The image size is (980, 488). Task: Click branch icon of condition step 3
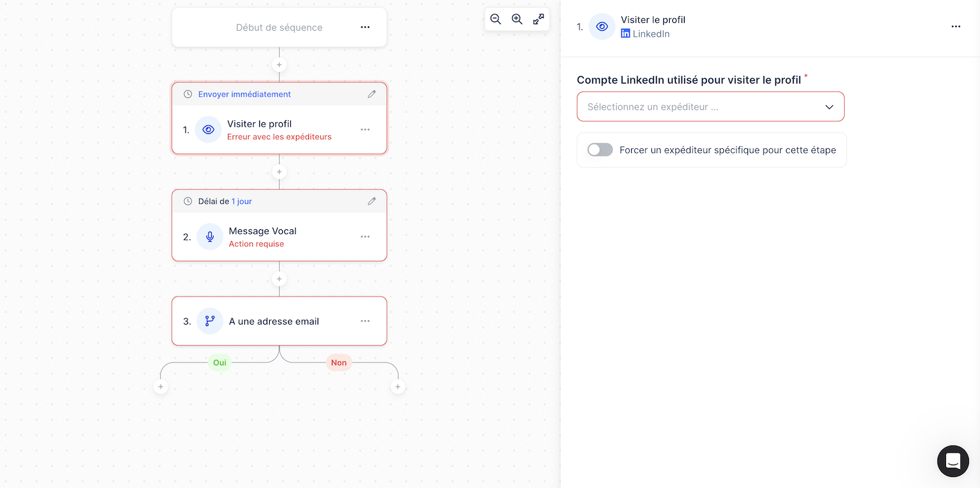tap(210, 321)
